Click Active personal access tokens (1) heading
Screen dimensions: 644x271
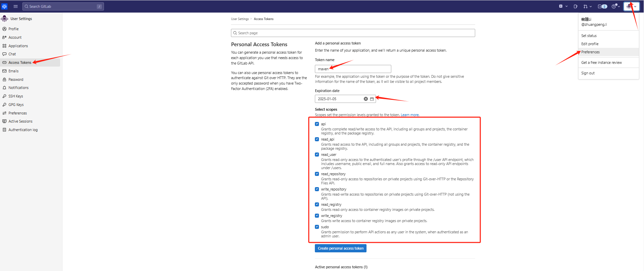341,267
